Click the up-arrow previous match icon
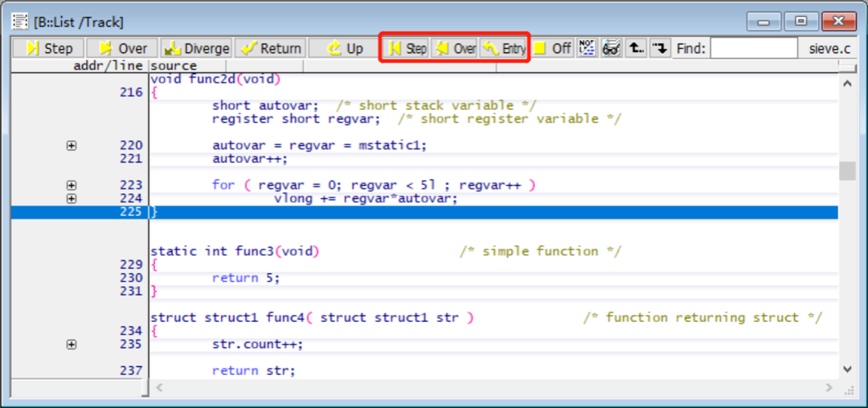868x408 pixels. point(636,48)
